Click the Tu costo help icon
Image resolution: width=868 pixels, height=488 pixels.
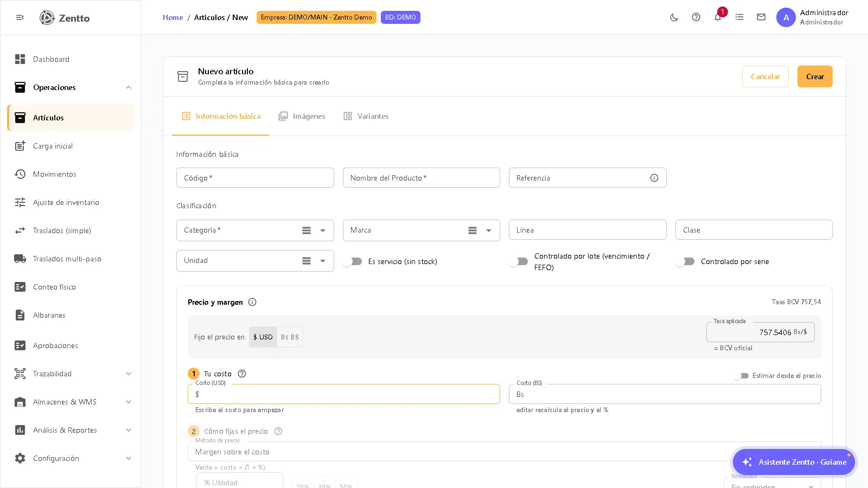242,374
